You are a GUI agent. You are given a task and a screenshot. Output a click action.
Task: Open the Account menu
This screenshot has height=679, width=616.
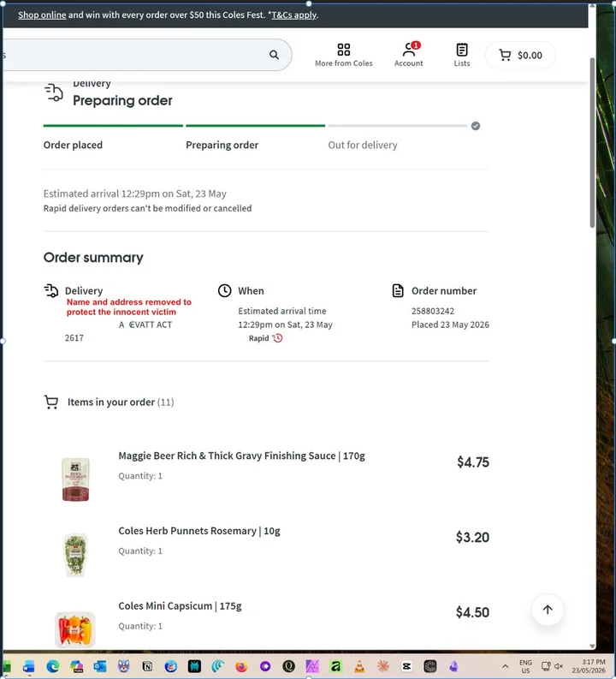click(408, 55)
